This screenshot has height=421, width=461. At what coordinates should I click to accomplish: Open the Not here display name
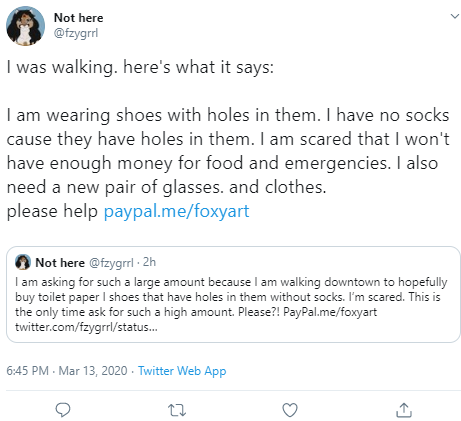(x=79, y=18)
